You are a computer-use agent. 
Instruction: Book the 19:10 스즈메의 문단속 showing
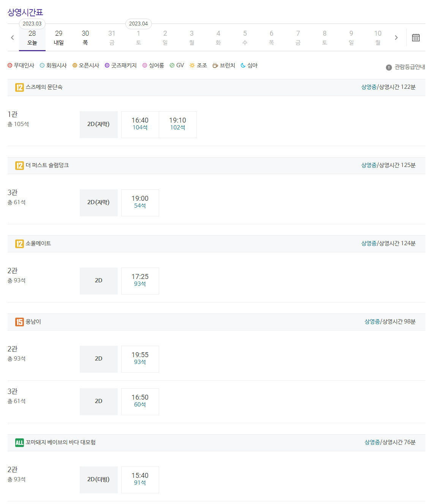178,124
